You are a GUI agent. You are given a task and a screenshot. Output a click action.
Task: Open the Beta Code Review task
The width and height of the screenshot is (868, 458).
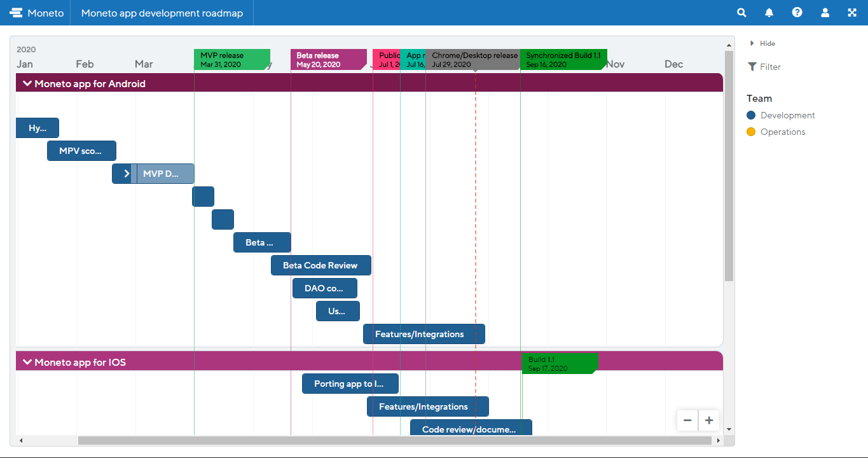click(x=321, y=265)
